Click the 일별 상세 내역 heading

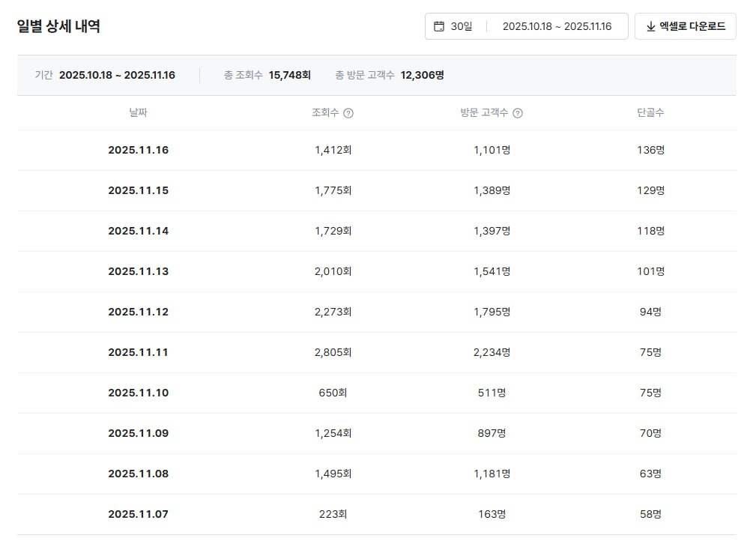(58, 26)
